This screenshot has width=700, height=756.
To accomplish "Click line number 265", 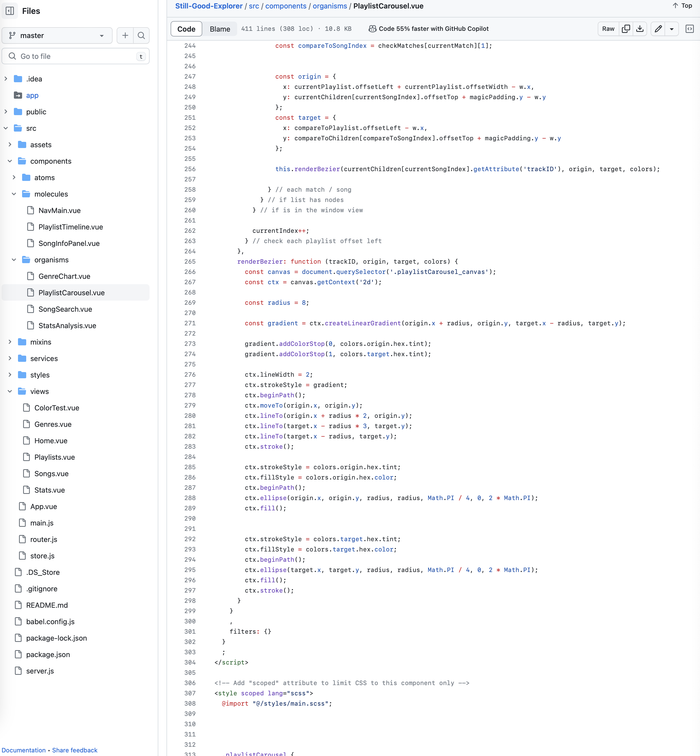I will pos(190,261).
